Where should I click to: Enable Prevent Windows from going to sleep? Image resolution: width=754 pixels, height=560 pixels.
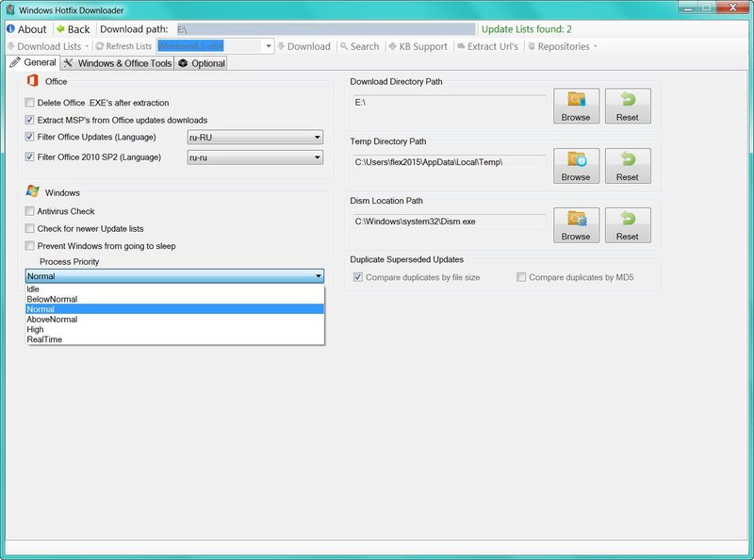30,246
